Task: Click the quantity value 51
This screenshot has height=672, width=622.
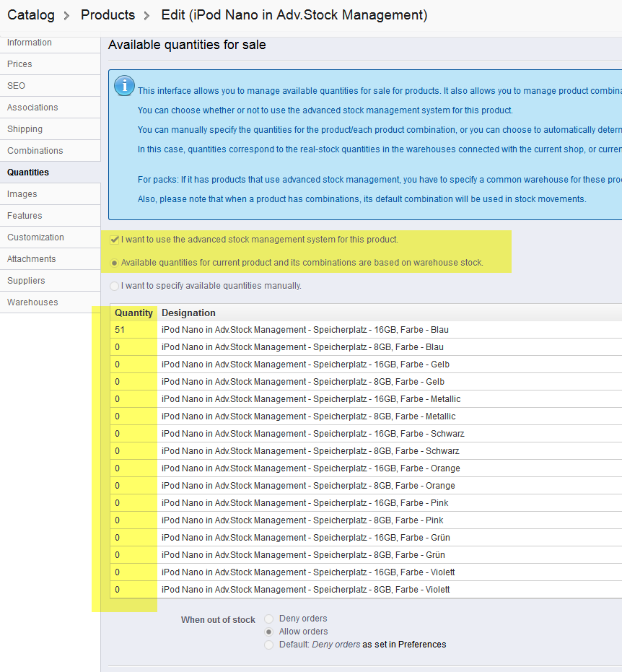Action: [x=120, y=330]
